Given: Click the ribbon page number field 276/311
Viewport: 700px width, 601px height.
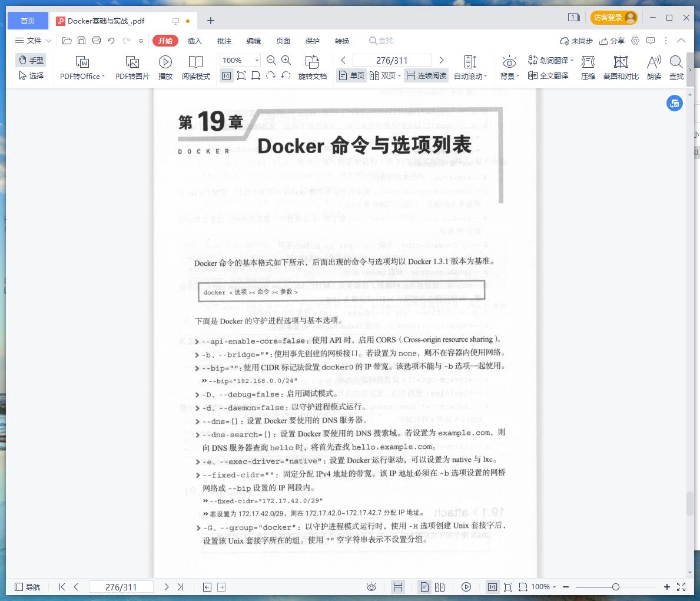Looking at the screenshot, I should point(392,60).
